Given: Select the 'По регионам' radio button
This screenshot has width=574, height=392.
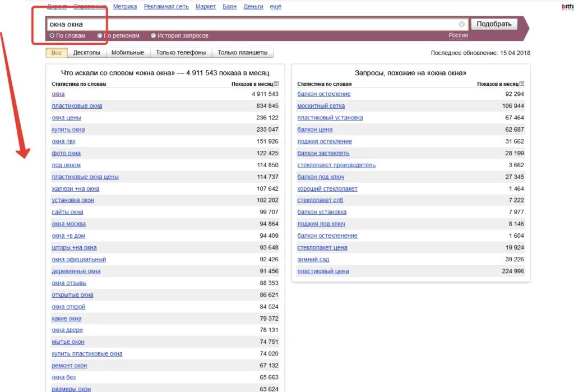Looking at the screenshot, I should coord(100,35).
